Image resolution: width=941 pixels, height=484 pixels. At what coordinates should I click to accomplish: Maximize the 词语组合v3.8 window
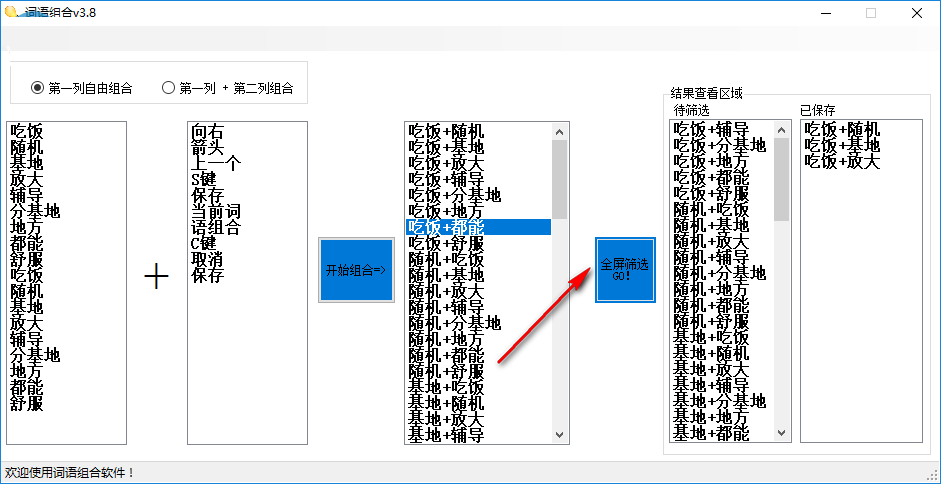pos(871,13)
